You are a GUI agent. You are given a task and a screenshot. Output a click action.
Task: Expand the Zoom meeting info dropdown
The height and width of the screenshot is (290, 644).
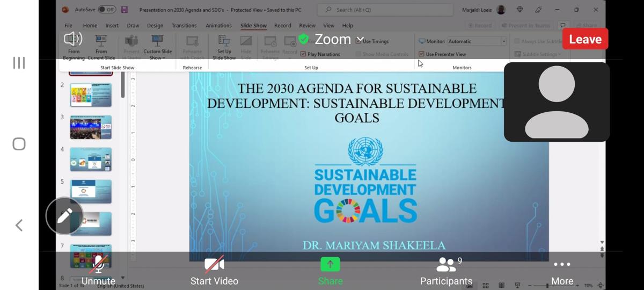[x=360, y=39]
